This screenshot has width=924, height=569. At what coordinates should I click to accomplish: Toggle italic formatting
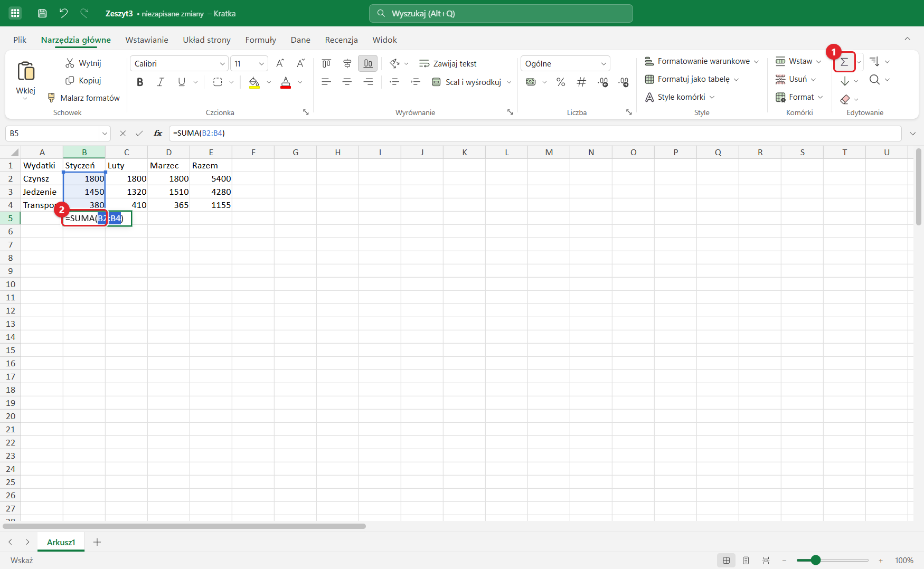point(161,82)
